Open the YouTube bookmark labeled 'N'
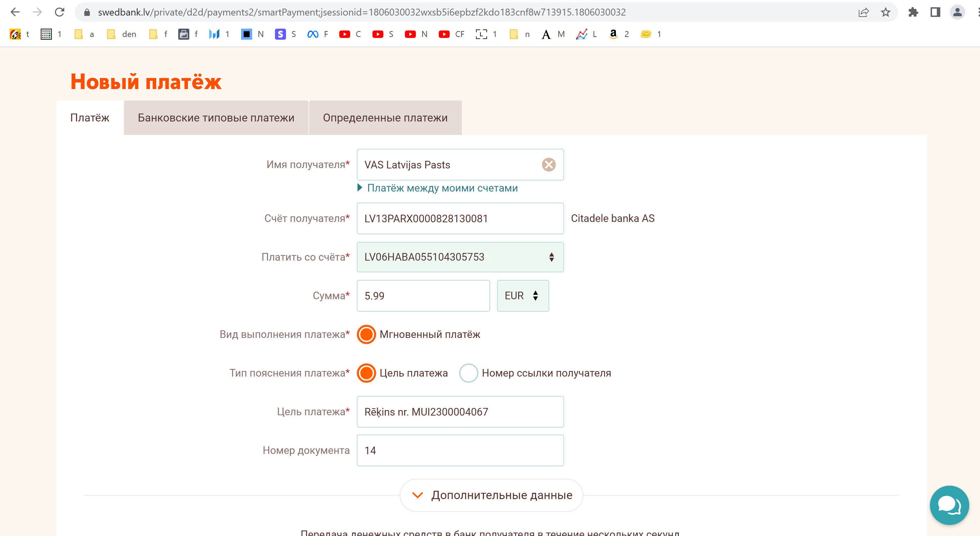Image resolution: width=980 pixels, height=536 pixels. click(416, 34)
